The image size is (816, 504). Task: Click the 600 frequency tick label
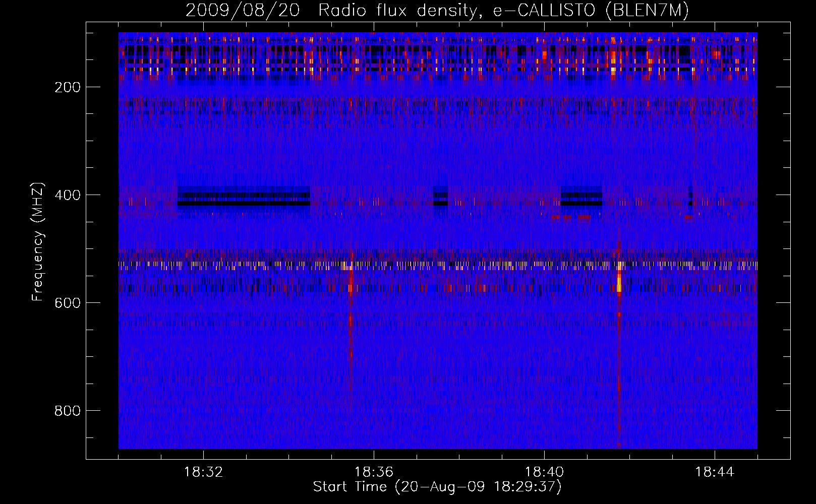click(68, 303)
